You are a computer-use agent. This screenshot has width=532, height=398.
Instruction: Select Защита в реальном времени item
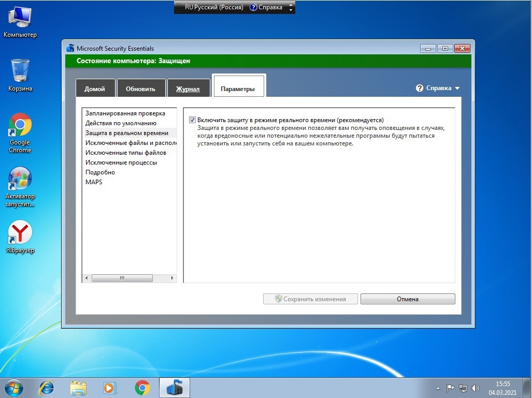tap(129, 133)
